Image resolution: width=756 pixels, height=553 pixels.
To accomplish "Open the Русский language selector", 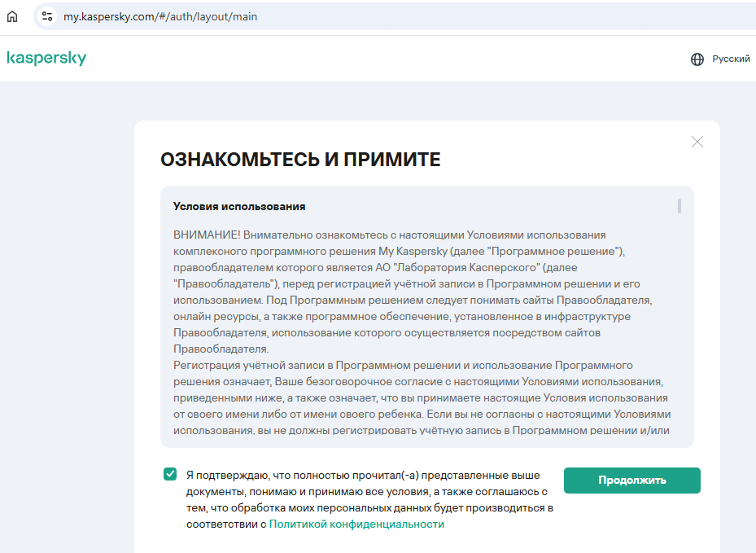I will click(x=731, y=59).
